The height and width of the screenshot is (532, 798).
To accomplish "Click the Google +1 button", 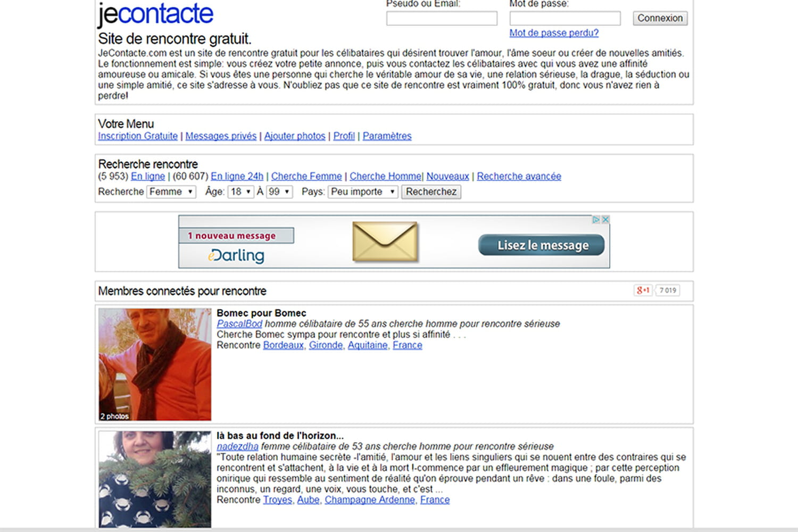I will tap(643, 290).
